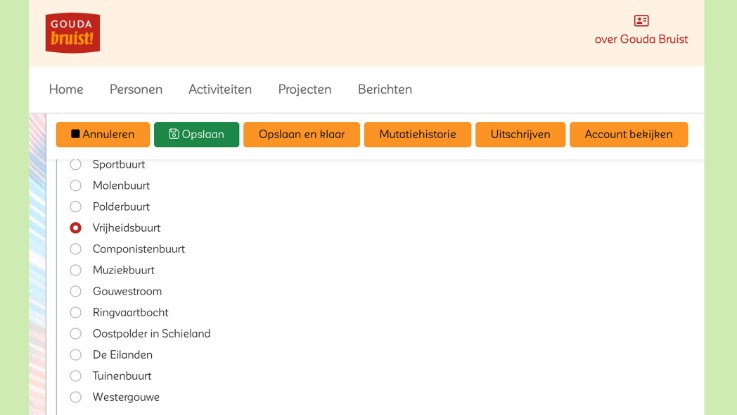Choose the Westergouwe neighborhood option
The image size is (737, 415).
pos(75,397)
